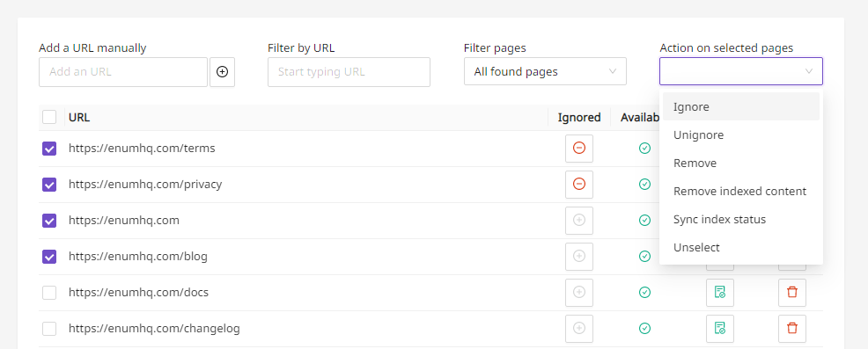
Task: Open the Filter pages dropdown
Action: click(545, 71)
